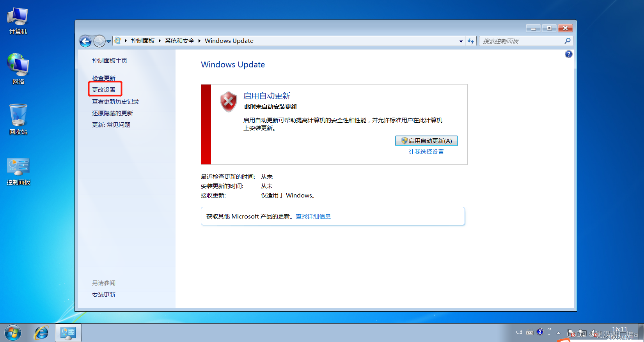Click 还原隐藏的更新
The height and width of the screenshot is (342, 644).
112,113
